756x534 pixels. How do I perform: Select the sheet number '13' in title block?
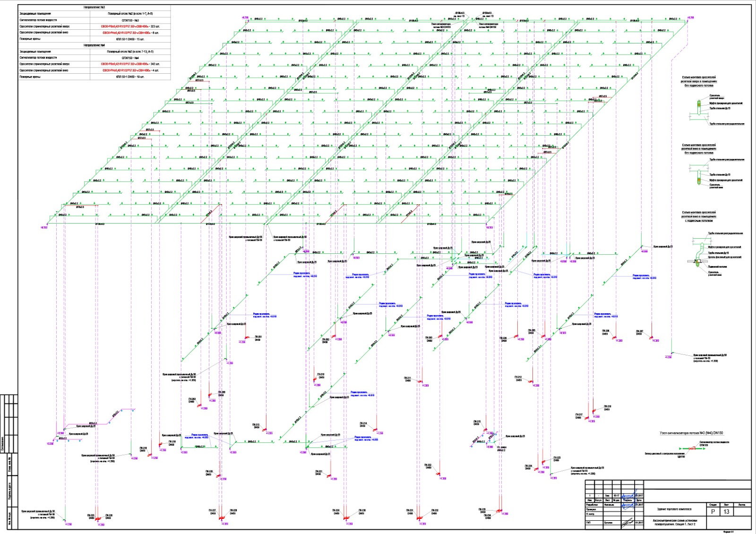(727, 511)
